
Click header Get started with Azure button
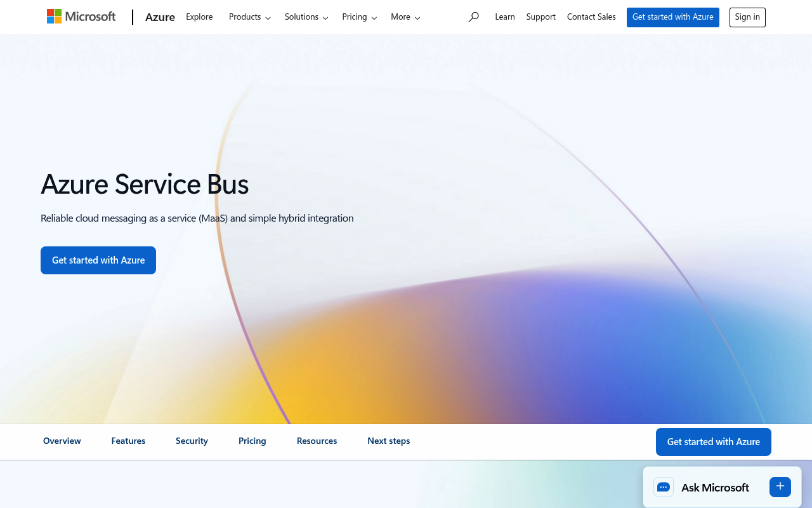point(673,17)
